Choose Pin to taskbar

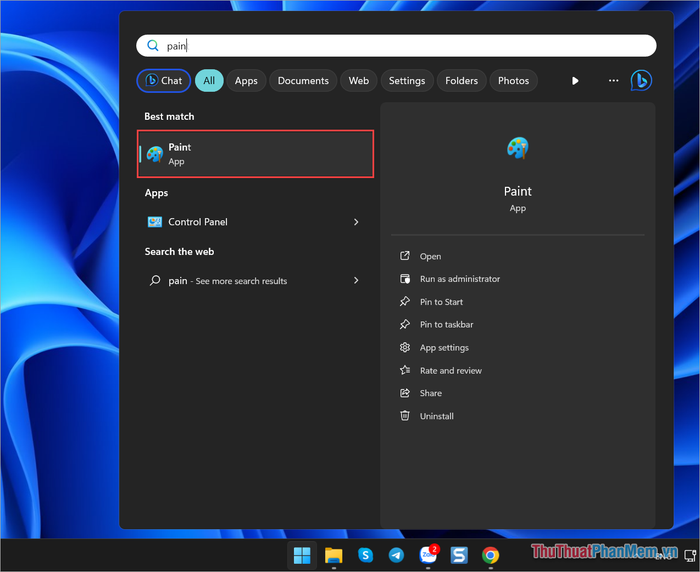point(446,325)
